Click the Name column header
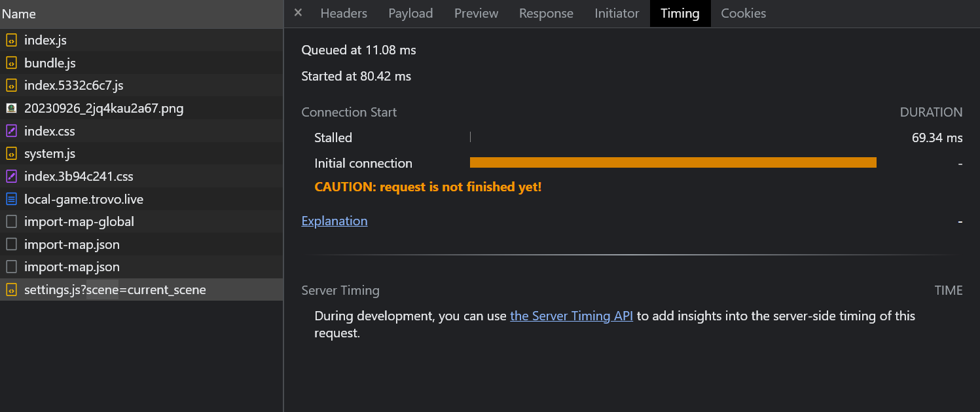 click(x=19, y=14)
